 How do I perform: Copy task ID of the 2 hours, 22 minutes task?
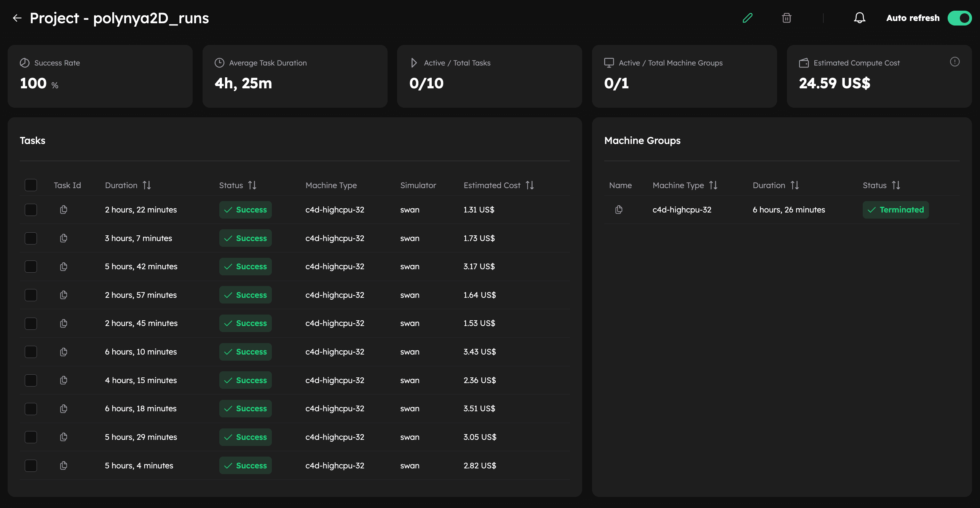[64, 209]
